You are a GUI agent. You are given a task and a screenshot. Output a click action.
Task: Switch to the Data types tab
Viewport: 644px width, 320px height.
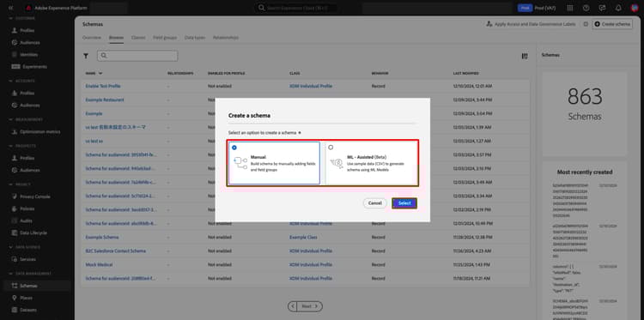pyautogui.click(x=195, y=38)
